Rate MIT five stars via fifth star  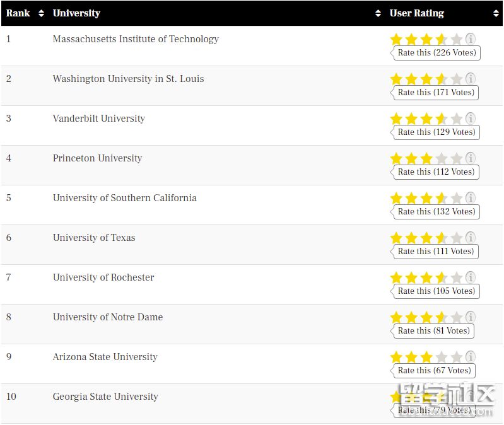pyautogui.click(x=457, y=40)
